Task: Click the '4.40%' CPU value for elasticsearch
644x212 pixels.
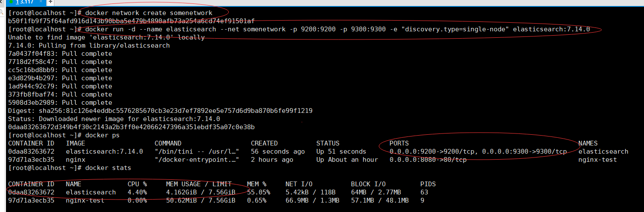Action: click(x=137, y=192)
